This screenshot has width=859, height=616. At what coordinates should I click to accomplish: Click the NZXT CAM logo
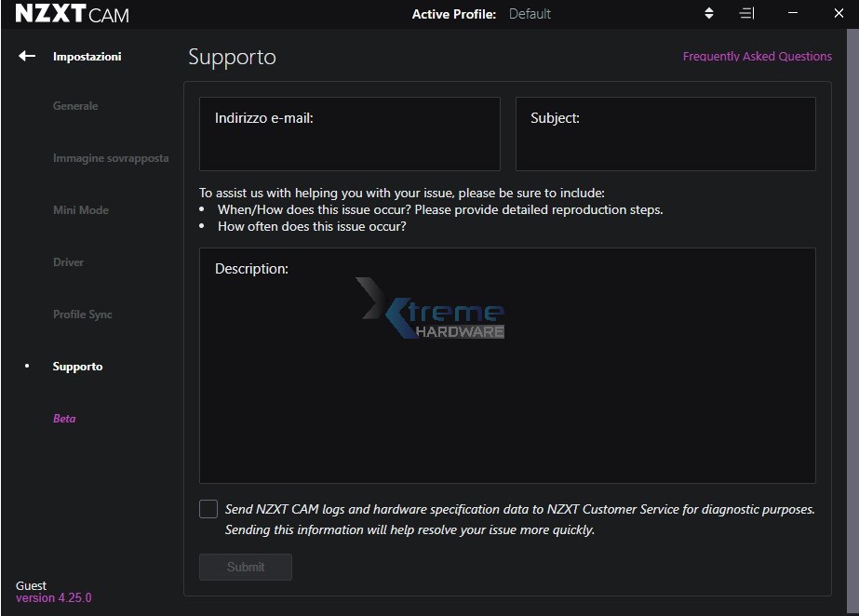coord(73,14)
